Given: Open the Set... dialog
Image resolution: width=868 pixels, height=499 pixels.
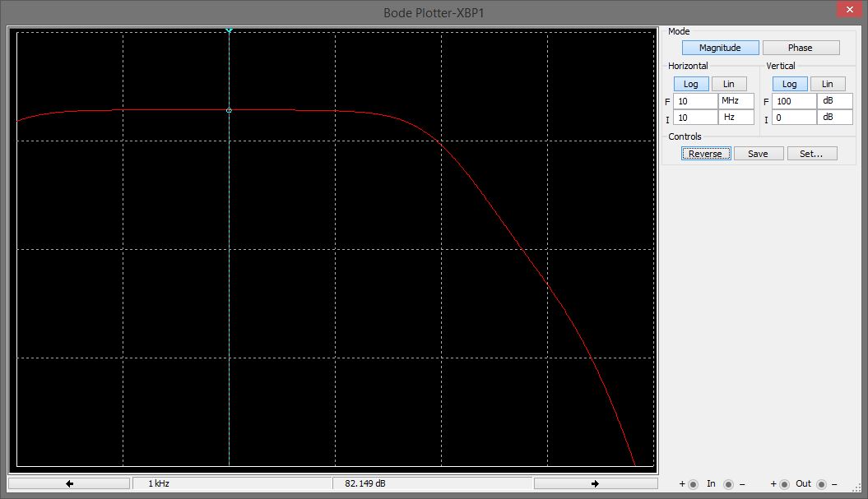Looking at the screenshot, I should 811,153.
